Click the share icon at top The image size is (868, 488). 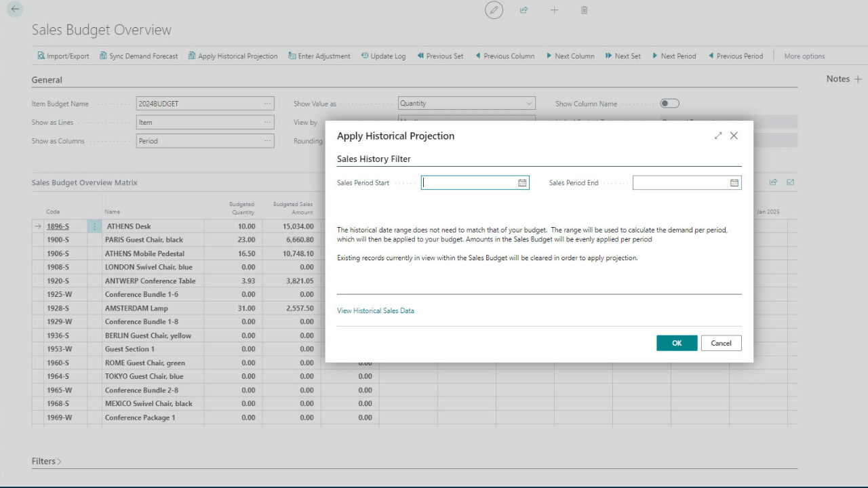[524, 10]
